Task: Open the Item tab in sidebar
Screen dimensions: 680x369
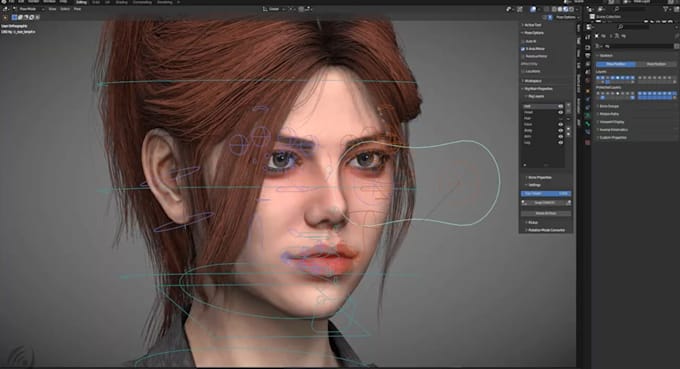Action: pyautogui.click(x=579, y=27)
